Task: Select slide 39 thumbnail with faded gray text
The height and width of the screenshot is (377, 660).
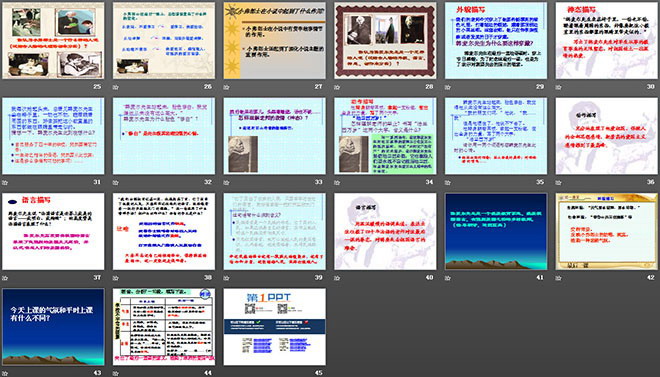Action: pyautogui.click(x=274, y=231)
